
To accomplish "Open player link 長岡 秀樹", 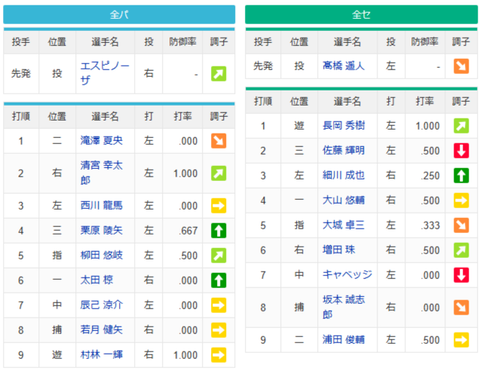I will 343,126.
